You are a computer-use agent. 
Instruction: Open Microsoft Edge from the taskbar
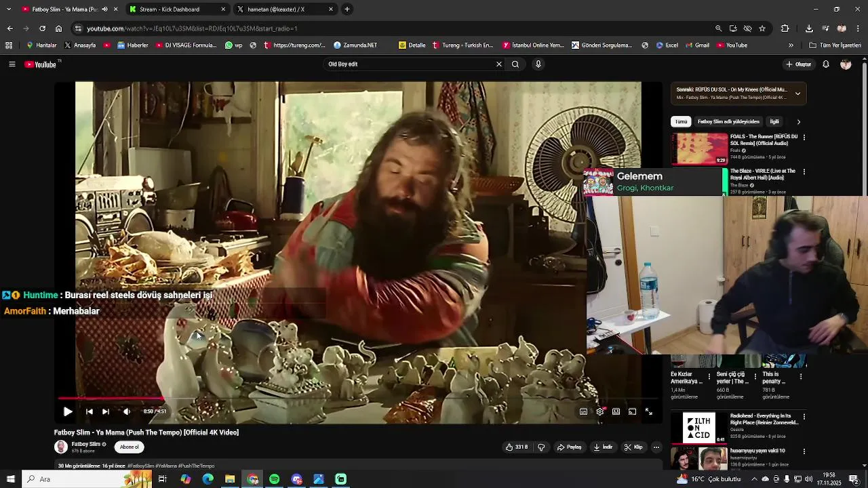(x=208, y=479)
